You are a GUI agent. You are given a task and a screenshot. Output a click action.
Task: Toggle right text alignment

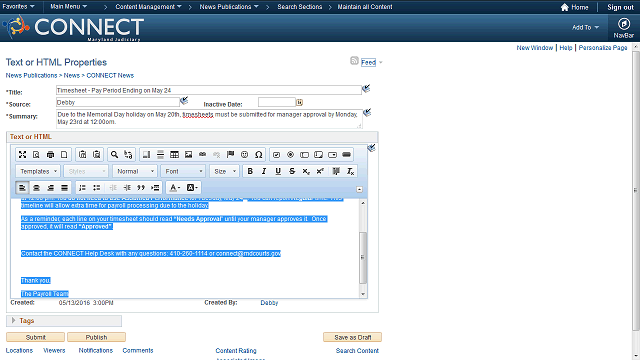pos(50,188)
